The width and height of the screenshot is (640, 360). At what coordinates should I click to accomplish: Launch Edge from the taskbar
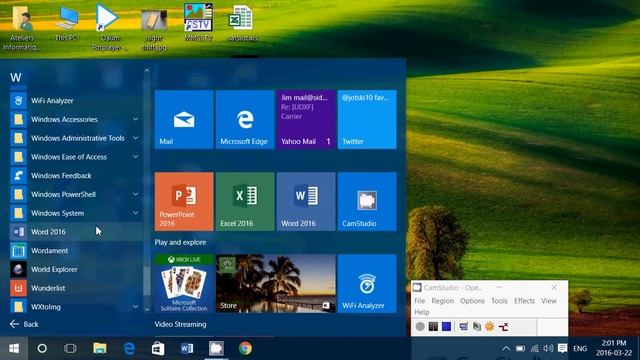pyautogui.click(x=129, y=348)
